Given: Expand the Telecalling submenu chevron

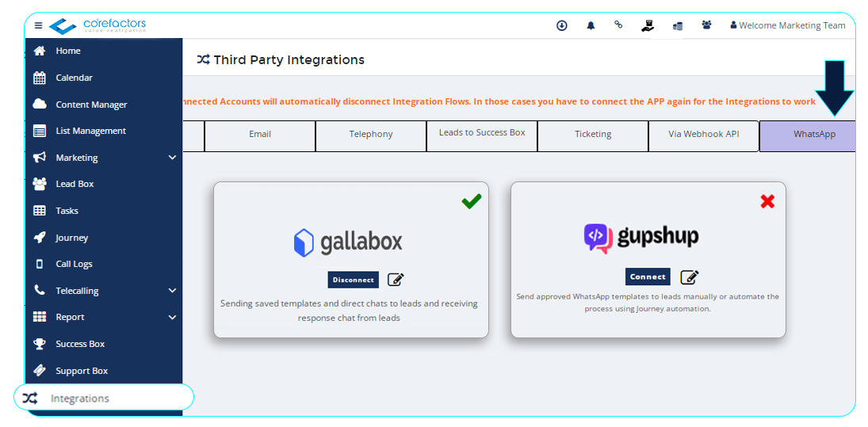Looking at the screenshot, I should tap(172, 291).
